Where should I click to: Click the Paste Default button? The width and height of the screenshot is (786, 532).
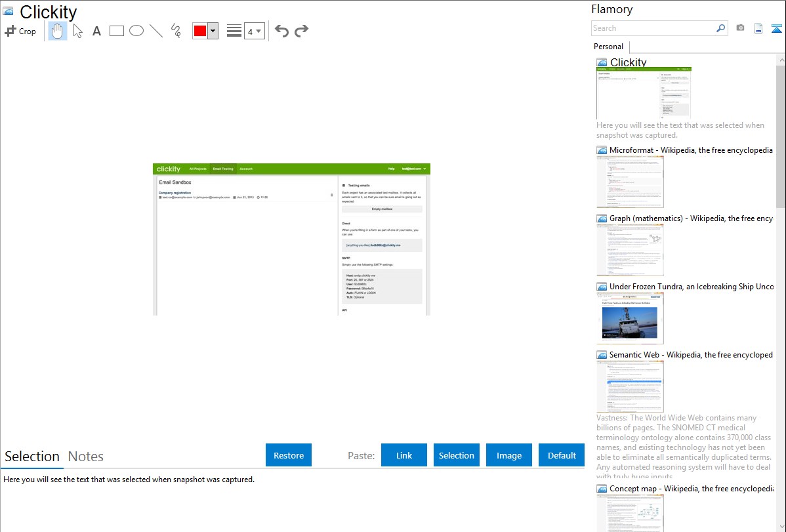tap(562, 455)
